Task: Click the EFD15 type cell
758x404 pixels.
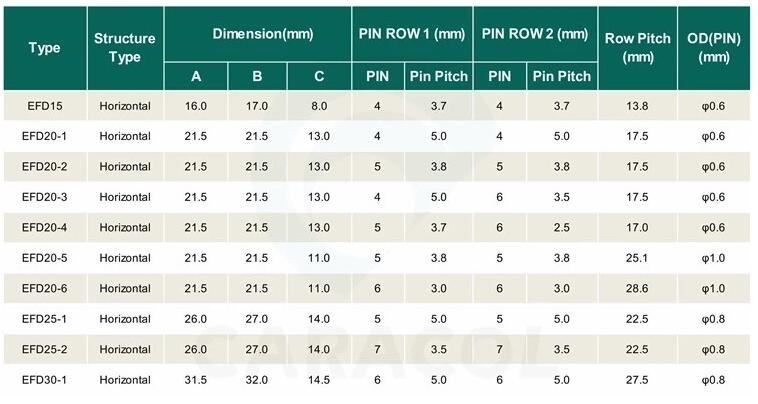Action: [44, 105]
